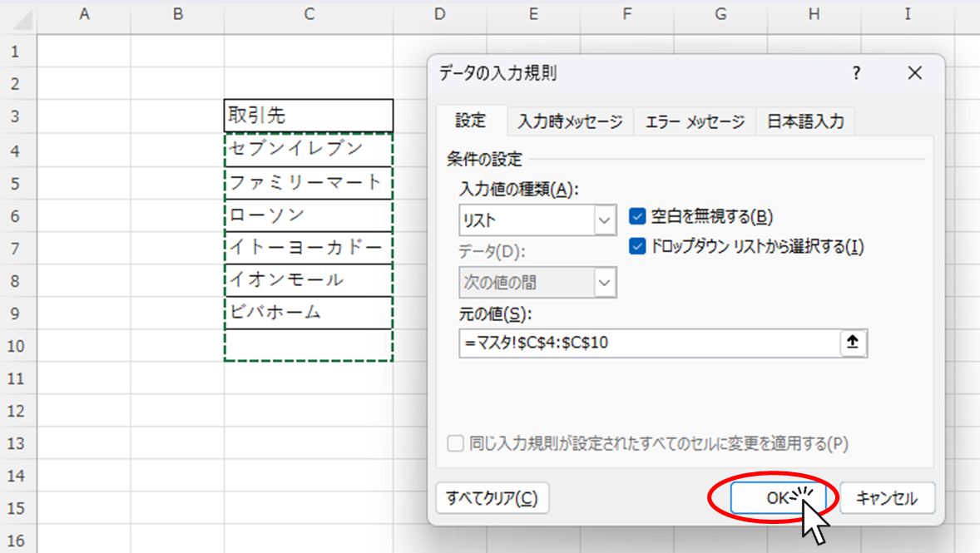Viewport: 980px width, 553px height.
Task: Close the データの入力規則 dialog
Action: 915,73
